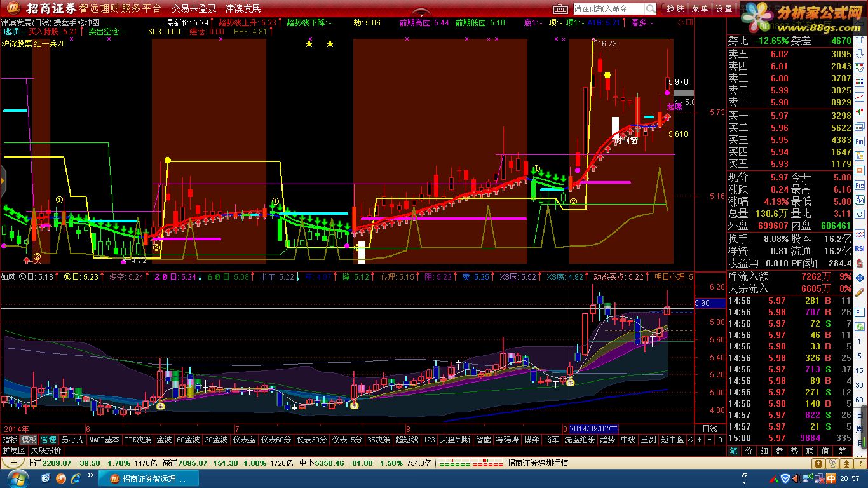This screenshot has width=868, height=488.
Task: Click the taskbar clock showing 20:57
Action: 849,478
